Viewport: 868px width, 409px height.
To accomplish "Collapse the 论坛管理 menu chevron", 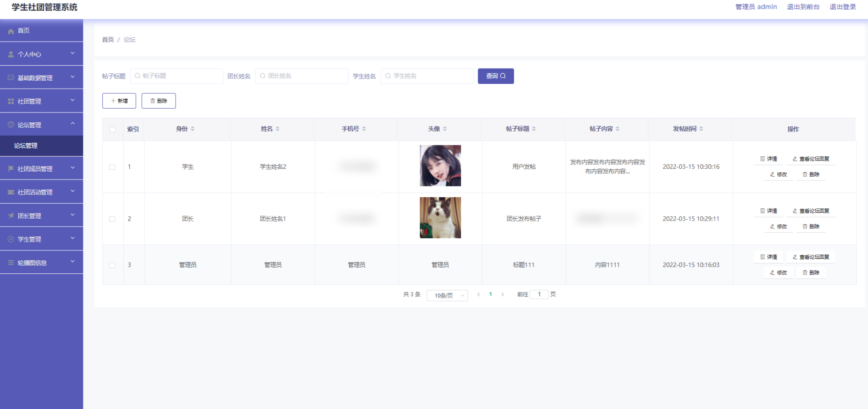I will coord(73,124).
